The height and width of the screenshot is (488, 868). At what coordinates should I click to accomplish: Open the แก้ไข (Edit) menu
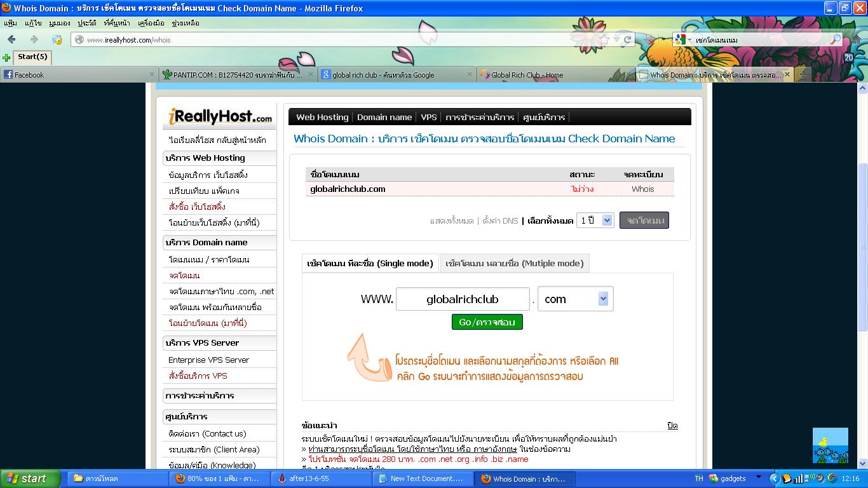click(x=33, y=23)
